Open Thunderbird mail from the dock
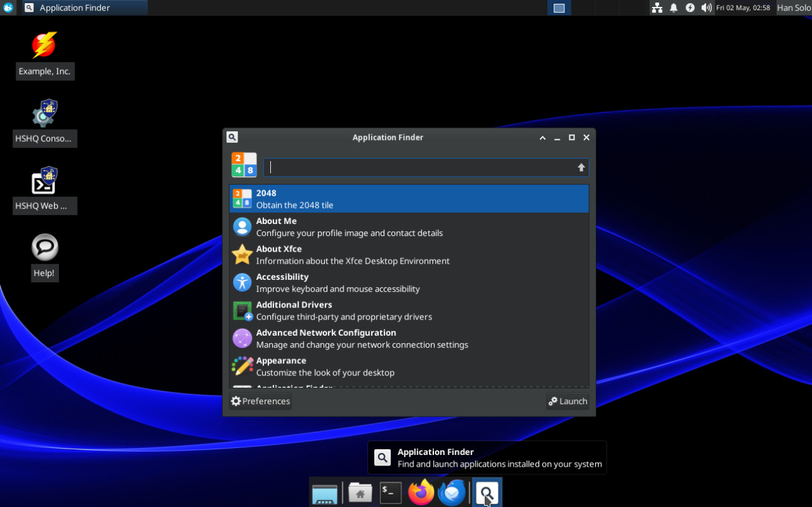The height and width of the screenshot is (507, 812). click(452, 493)
